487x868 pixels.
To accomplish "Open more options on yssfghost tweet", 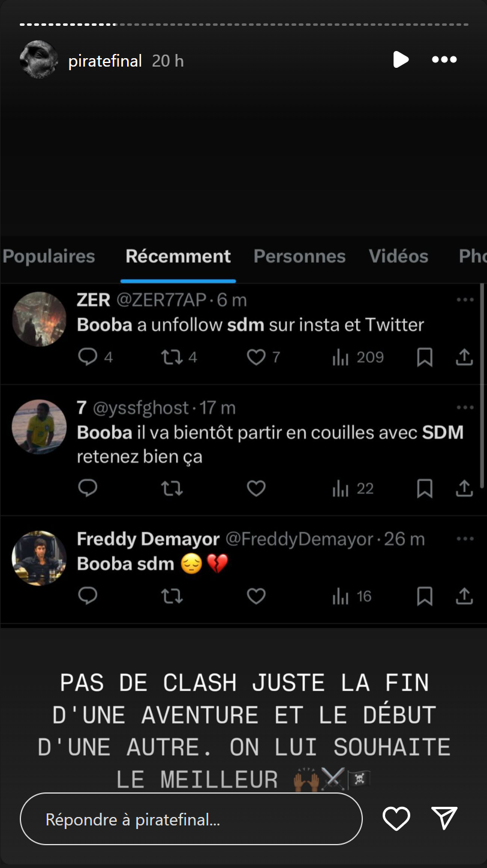I will tap(465, 408).
